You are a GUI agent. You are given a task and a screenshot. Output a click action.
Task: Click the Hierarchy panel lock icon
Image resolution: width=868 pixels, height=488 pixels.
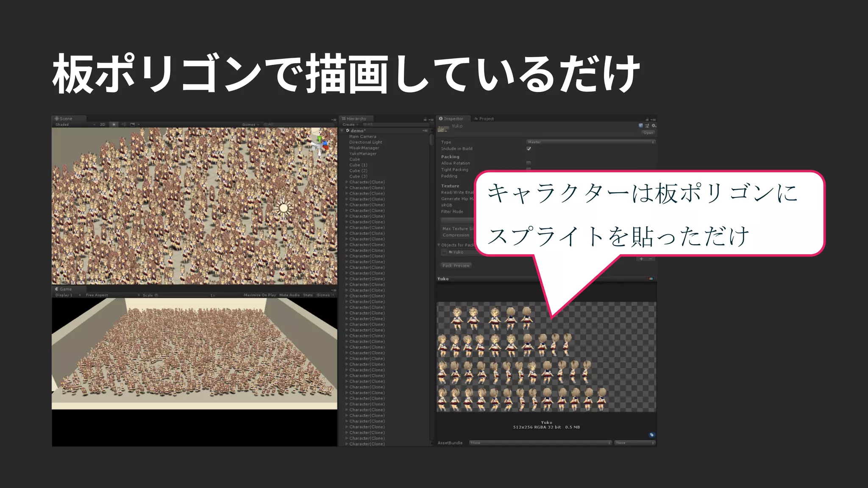[x=425, y=119]
